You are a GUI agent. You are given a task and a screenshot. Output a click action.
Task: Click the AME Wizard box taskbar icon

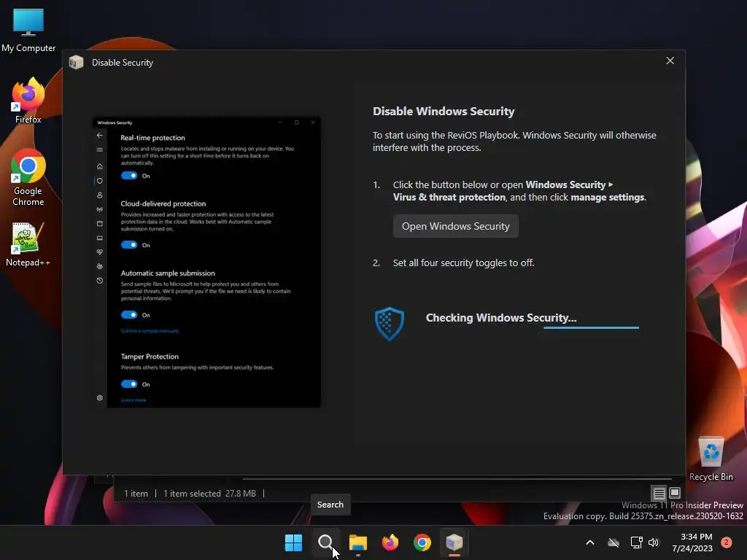[x=454, y=542]
